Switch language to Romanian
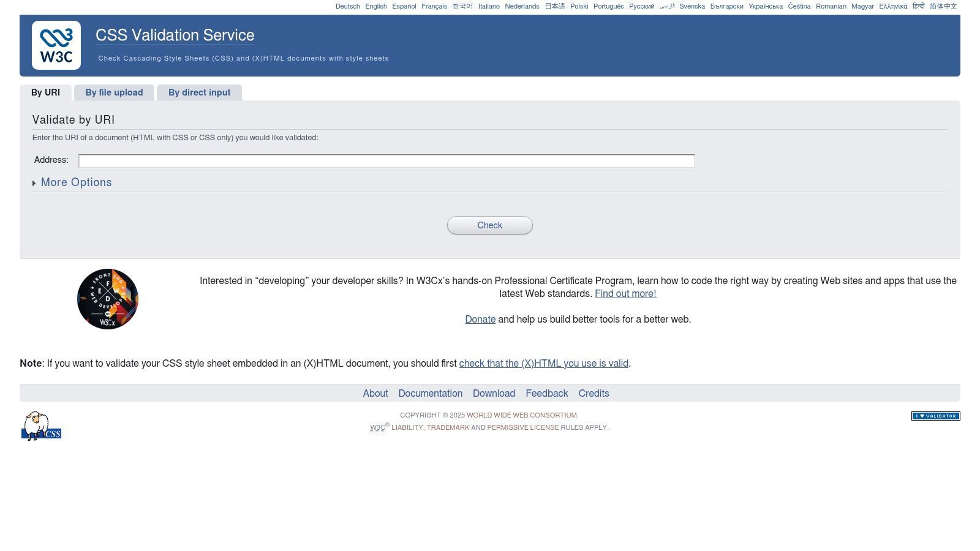 coord(831,6)
